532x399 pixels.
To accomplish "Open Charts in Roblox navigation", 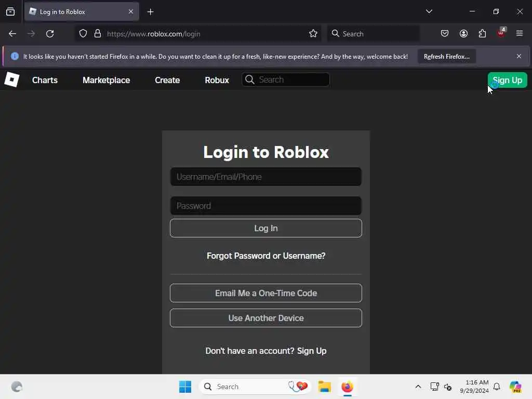I will click(45, 81).
